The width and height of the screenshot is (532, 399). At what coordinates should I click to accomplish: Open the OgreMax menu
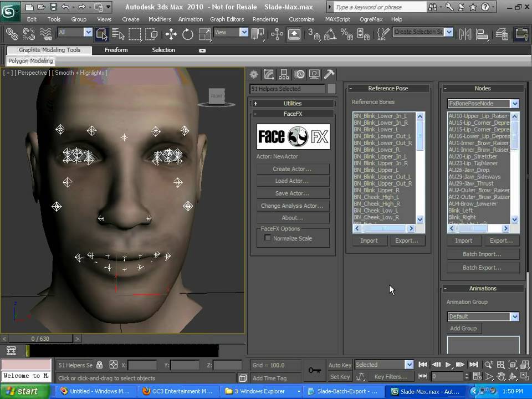(x=371, y=19)
